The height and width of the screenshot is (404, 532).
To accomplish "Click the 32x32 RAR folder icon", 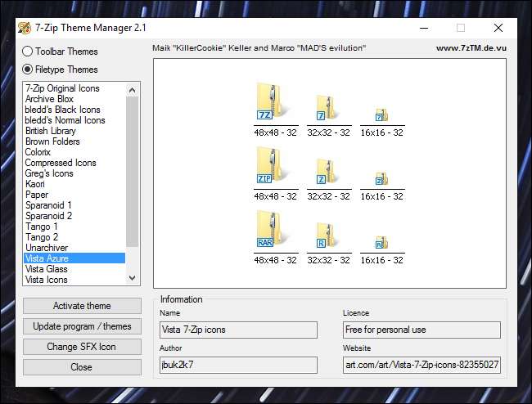I will pos(327,236).
